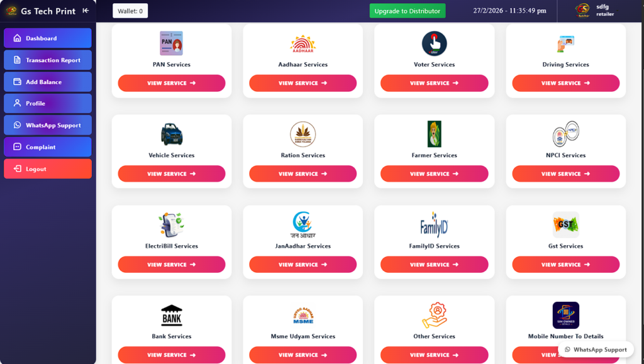The width and height of the screenshot is (644, 364).
Task: Click the Wallet balance box
Action: (130, 11)
